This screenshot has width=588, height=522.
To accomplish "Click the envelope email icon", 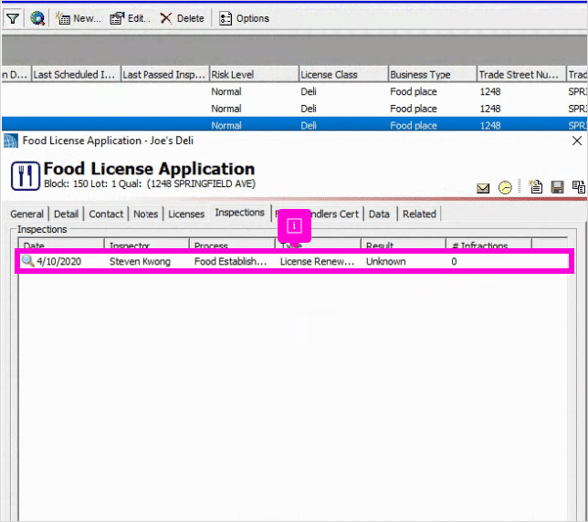I will (483, 188).
